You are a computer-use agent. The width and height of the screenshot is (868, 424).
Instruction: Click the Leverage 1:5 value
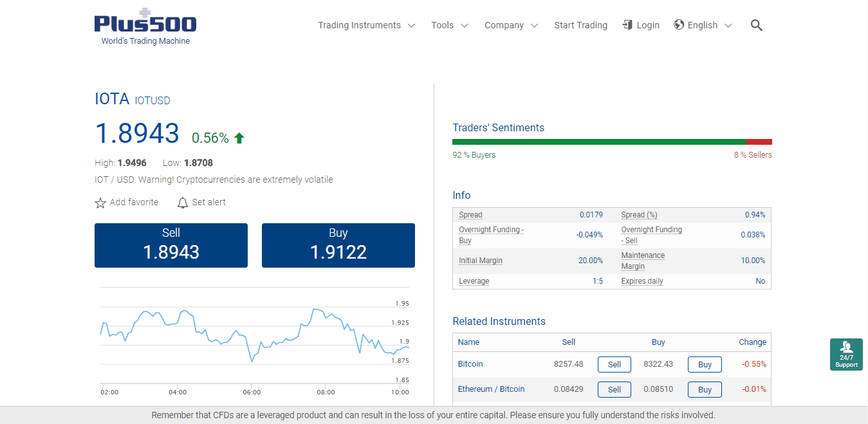tap(598, 281)
